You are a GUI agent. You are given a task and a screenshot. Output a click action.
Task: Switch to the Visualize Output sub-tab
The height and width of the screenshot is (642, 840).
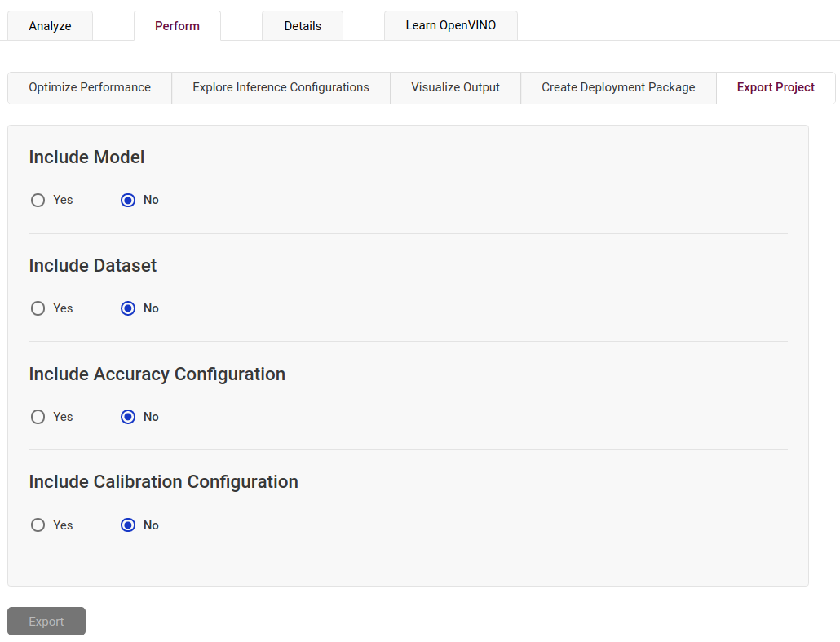[455, 87]
